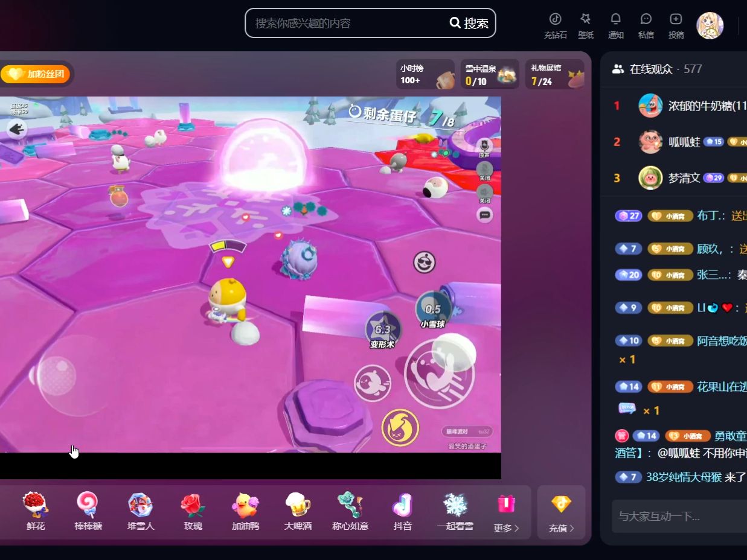
Task: Open the 小时榜 hourly ranking badge
Action: tap(426, 74)
